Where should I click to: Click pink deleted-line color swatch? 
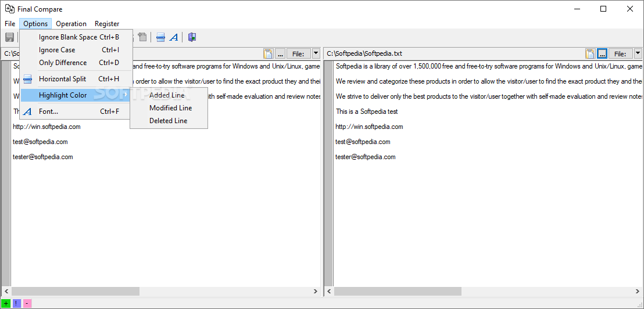[27, 303]
